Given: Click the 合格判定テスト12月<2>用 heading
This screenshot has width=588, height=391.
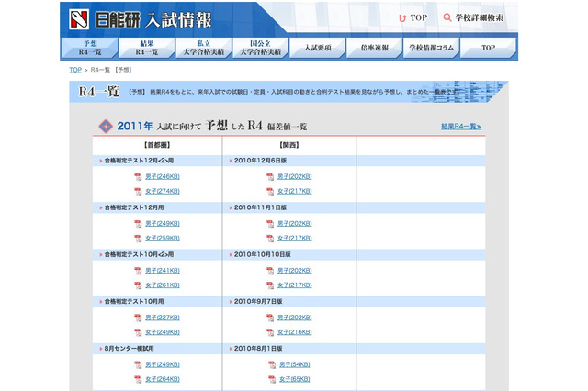Looking at the screenshot, I should pyautogui.click(x=139, y=161).
